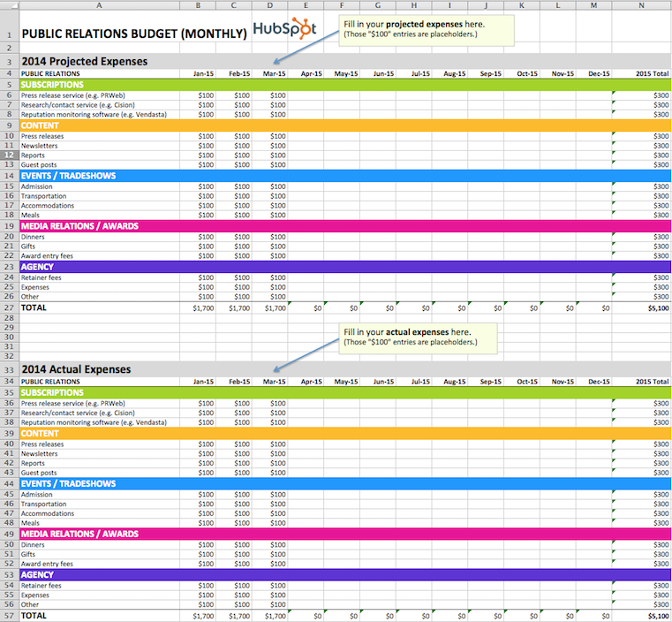Select Transportation label in row 16
This screenshot has height=622, width=672.
click(x=44, y=196)
